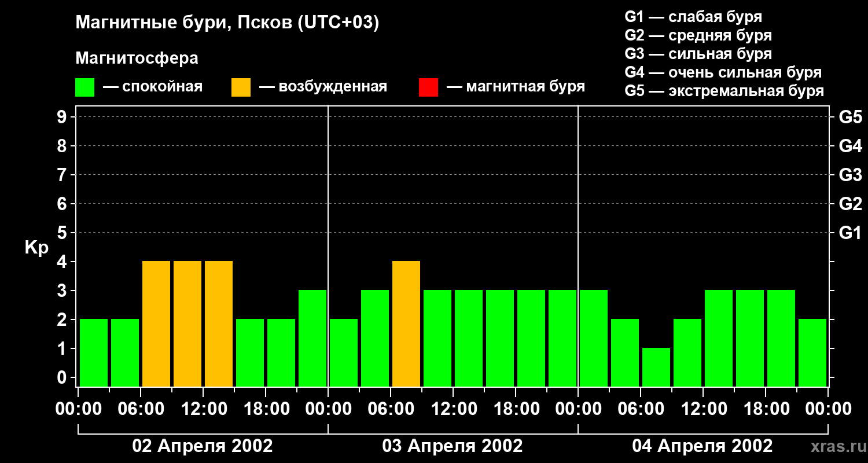Viewport: 868px width, 463px height.
Task: Click the shortest bar, Kp 1, on 04 Апреля
Action: [x=656, y=367]
